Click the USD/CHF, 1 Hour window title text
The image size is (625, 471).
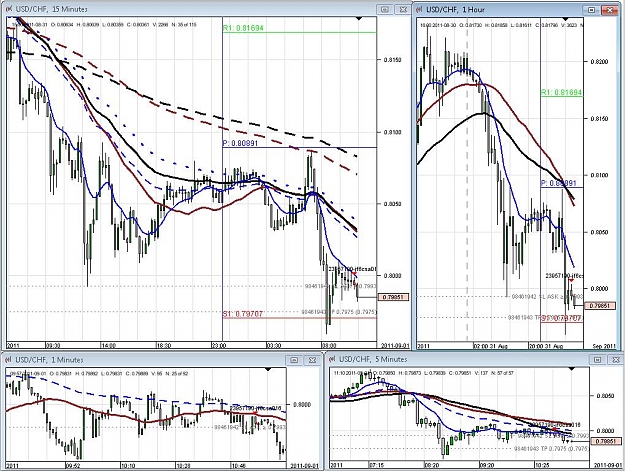pyautogui.click(x=456, y=9)
